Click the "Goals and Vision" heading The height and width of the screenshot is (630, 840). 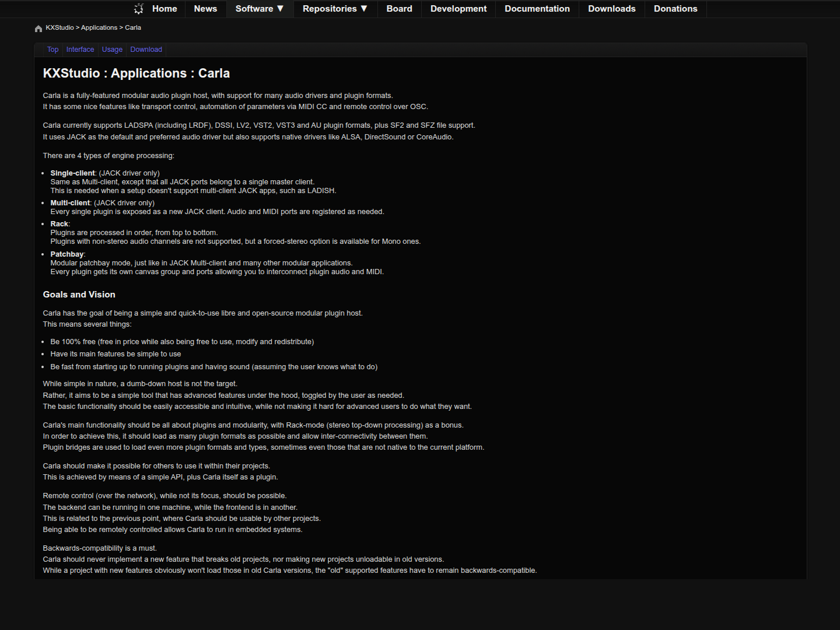(x=79, y=295)
